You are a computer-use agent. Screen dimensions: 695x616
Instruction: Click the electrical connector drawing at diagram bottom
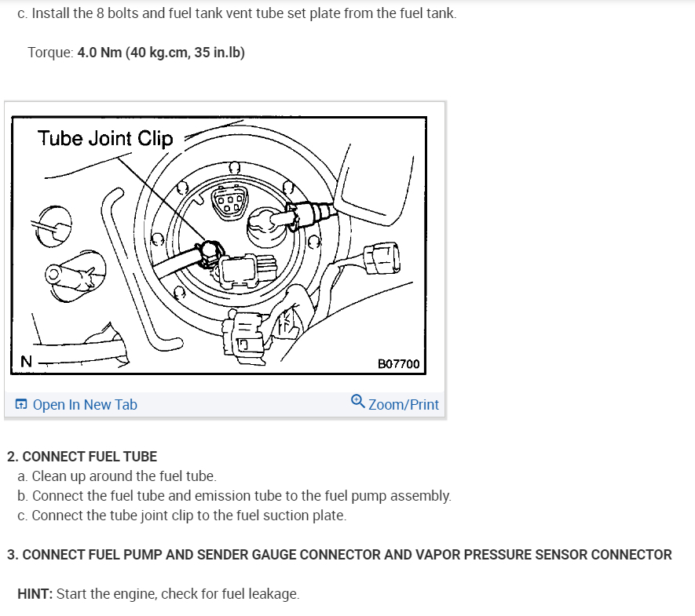[x=243, y=337]
